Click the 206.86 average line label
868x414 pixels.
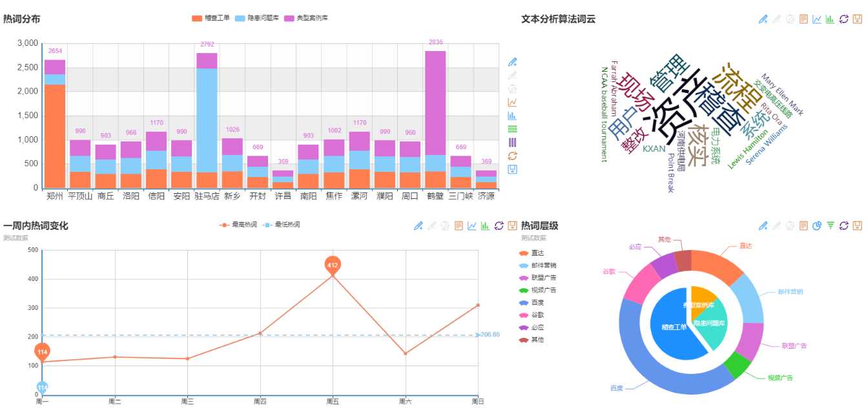click(491, 335)
